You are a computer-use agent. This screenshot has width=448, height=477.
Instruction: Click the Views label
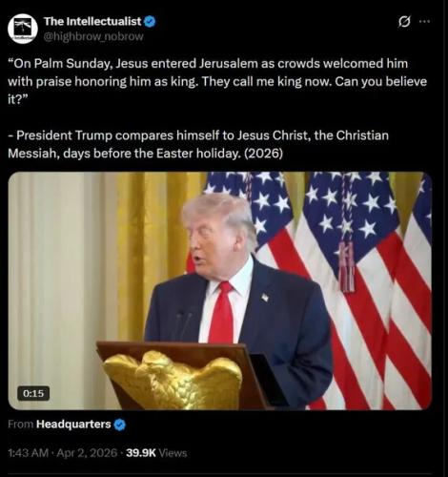point(173,453)
